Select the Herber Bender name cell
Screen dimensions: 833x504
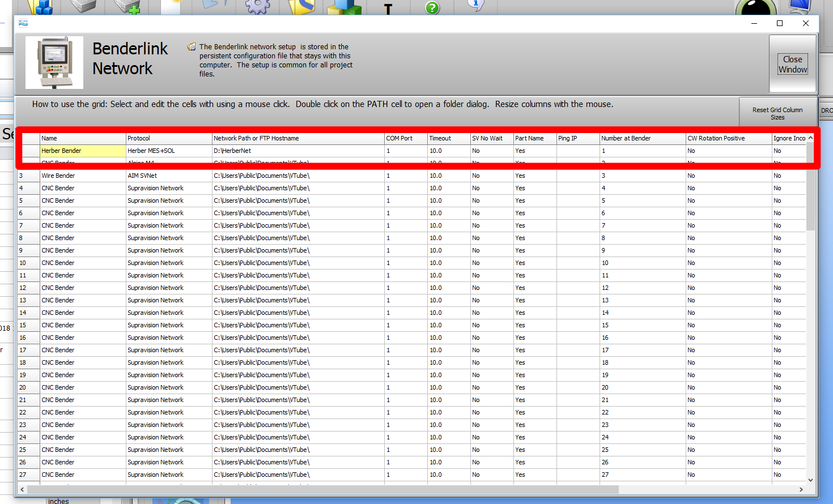click(83, 151)
